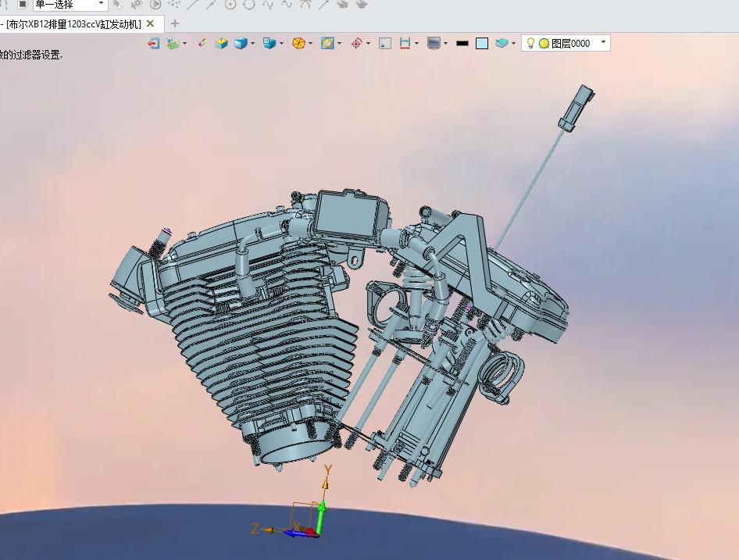739x560 pixels.
Task: Expand the orange polygon icon dropdown
Action: pyautogui.click(x=311, y=44)
